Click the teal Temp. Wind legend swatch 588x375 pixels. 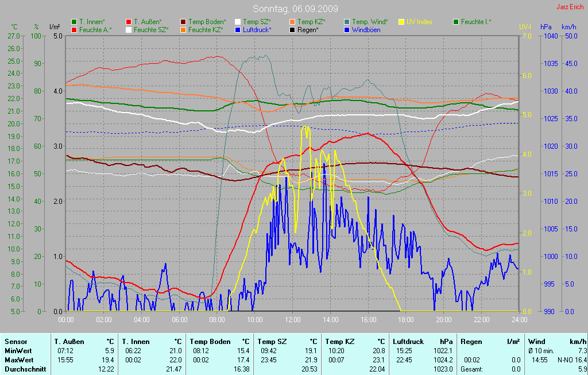tap(347, 22)
